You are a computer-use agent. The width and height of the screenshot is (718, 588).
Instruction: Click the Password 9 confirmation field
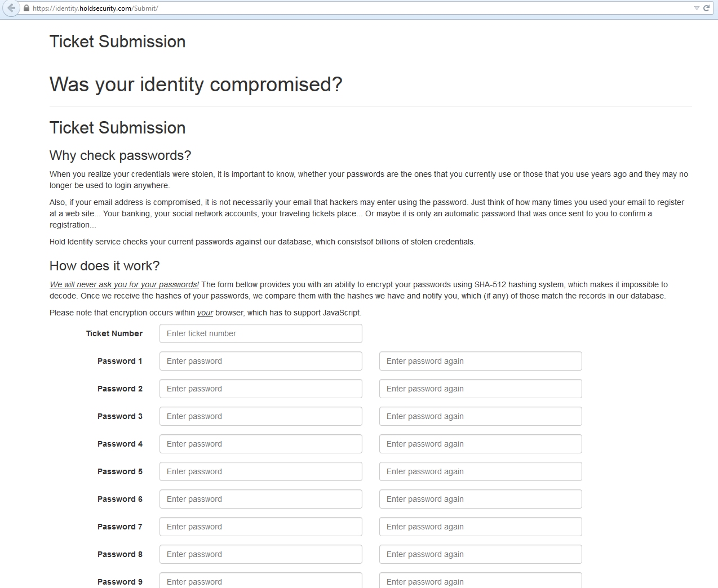click(480, 581)
